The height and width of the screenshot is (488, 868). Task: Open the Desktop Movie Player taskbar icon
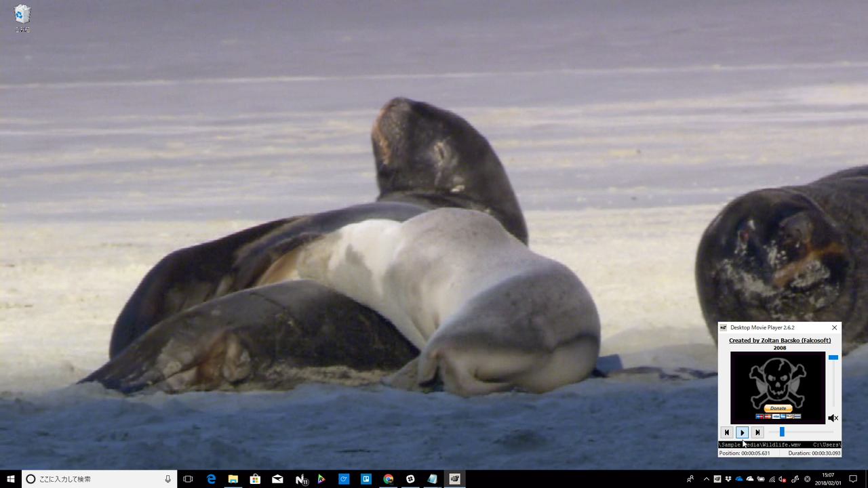(x=454, y=479)
